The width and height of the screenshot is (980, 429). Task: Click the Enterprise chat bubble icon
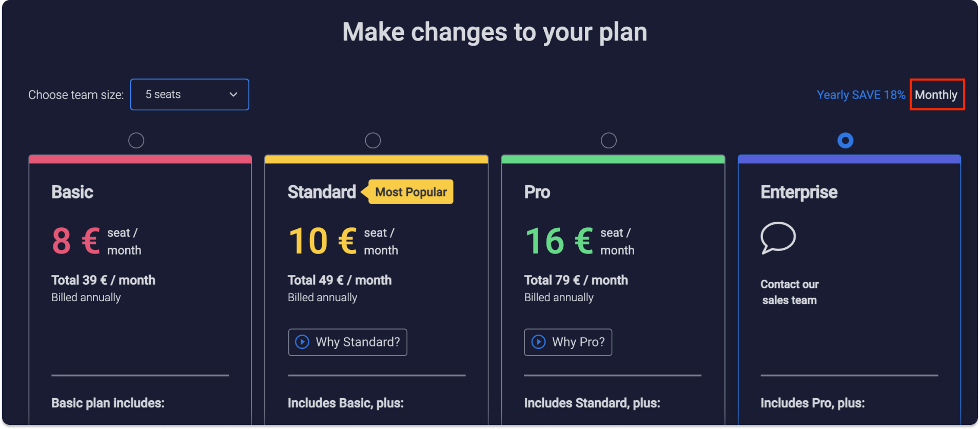[x=778, y=238]
